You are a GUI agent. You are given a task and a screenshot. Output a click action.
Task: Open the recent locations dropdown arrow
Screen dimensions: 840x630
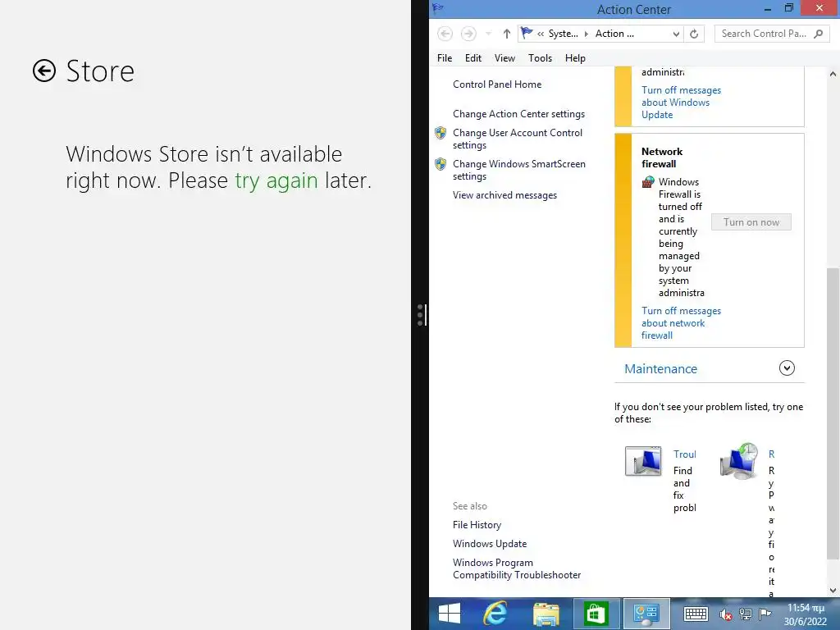coord(488,34)
